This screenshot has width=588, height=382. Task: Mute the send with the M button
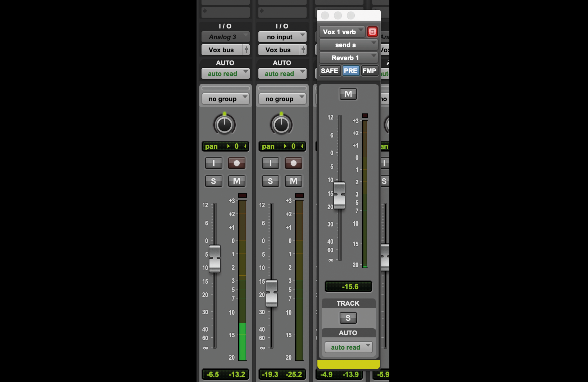coord(348,94)
